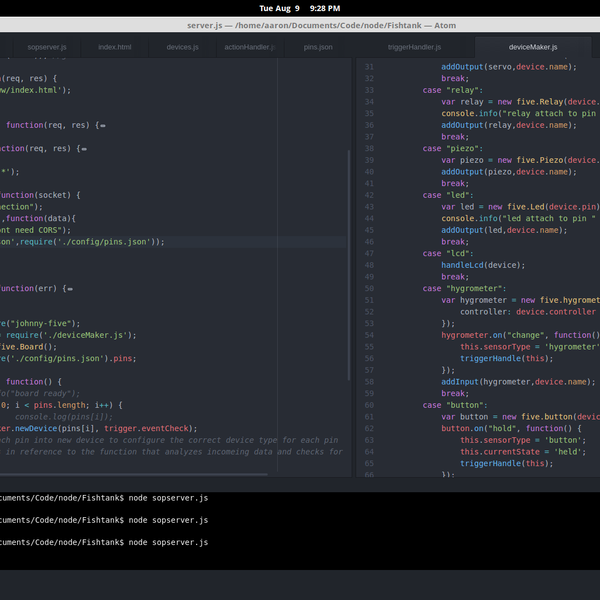Click hygrometer.on("change" line
The height and width of the screenshot is (600, 600).
coord(520,335)
